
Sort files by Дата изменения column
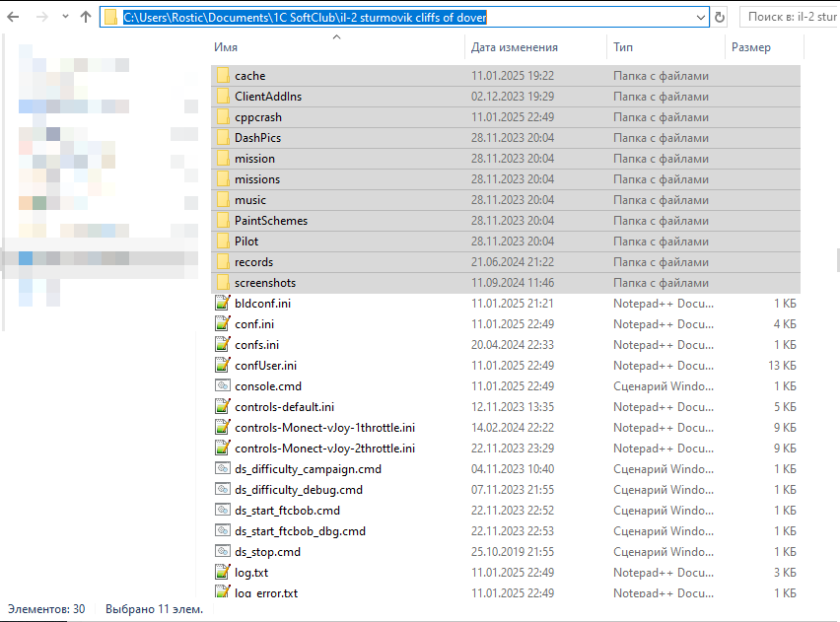click(514, 47)
